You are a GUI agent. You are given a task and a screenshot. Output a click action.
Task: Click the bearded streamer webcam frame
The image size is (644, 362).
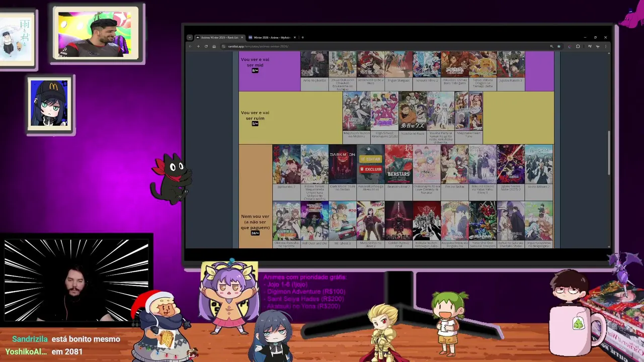[x=76, y=280]
